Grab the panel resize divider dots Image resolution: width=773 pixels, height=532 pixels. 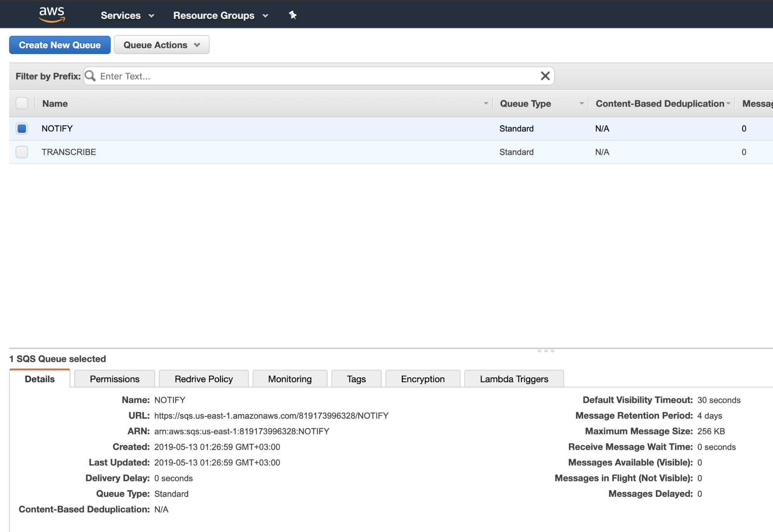click(x=546, y=351)
